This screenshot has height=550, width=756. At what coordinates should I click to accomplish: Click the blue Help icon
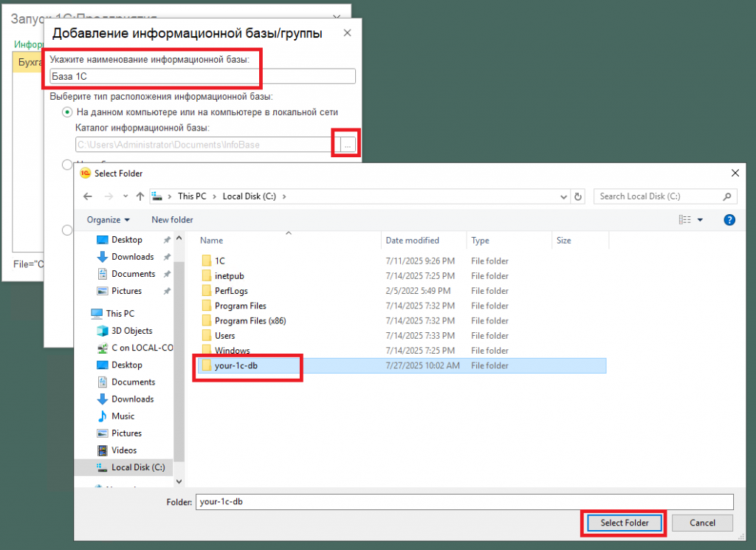click(x=729, y=220)
